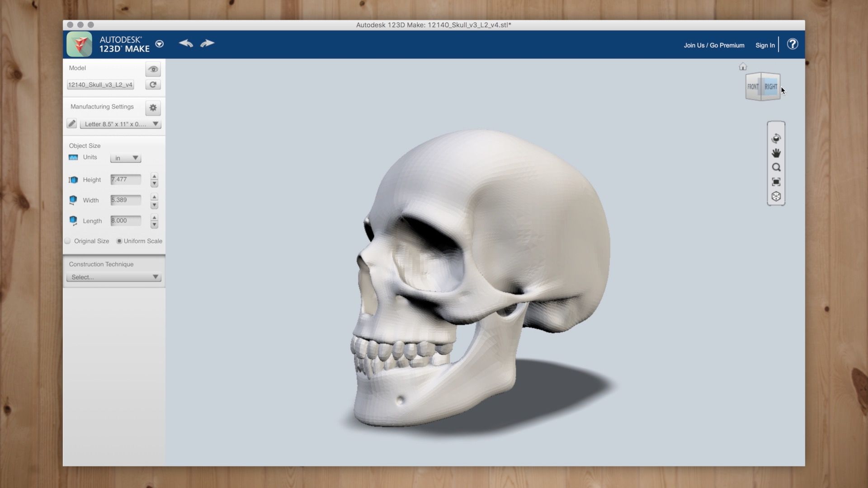
Task: Click the Sign In link
Action: pos(764,45)
